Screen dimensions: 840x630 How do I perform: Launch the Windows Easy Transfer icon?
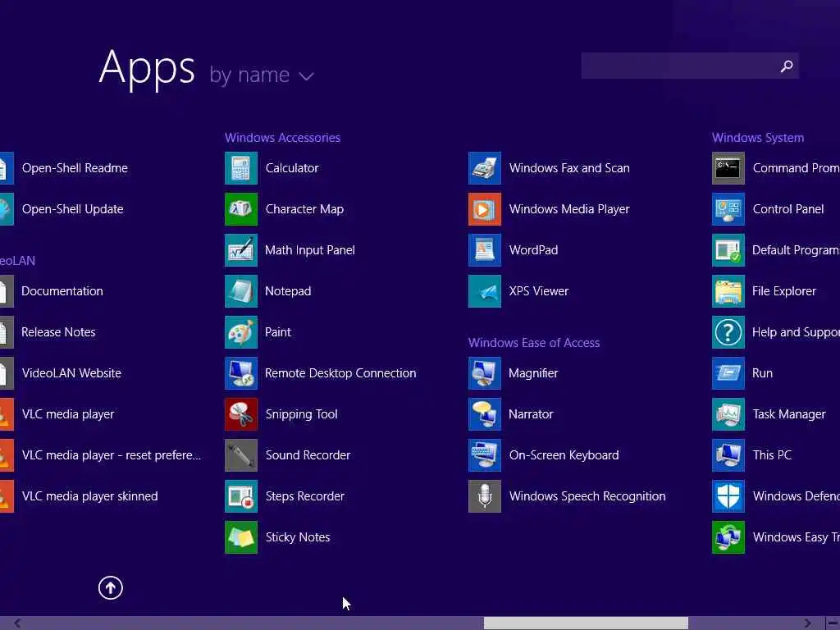[x=728, y=536]
